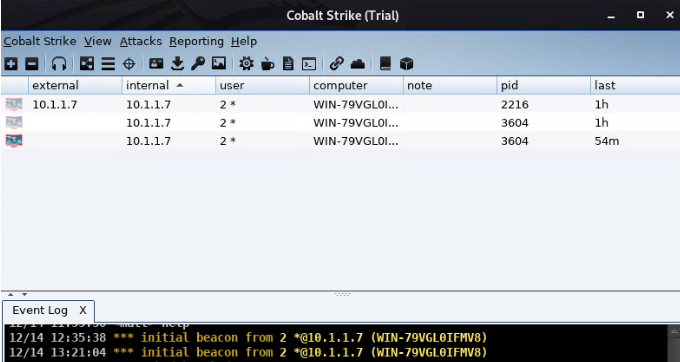This screenshot has height=362, width=680.
Task: Click the chain link host file icon
Action: (337, 64)
